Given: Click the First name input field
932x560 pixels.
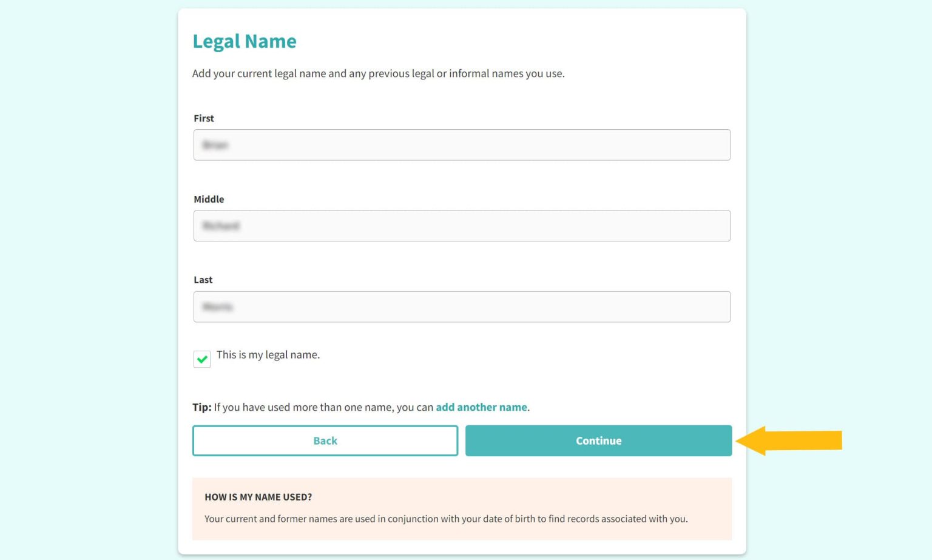Looking at the screenshot, I should (x=461, y=144).
